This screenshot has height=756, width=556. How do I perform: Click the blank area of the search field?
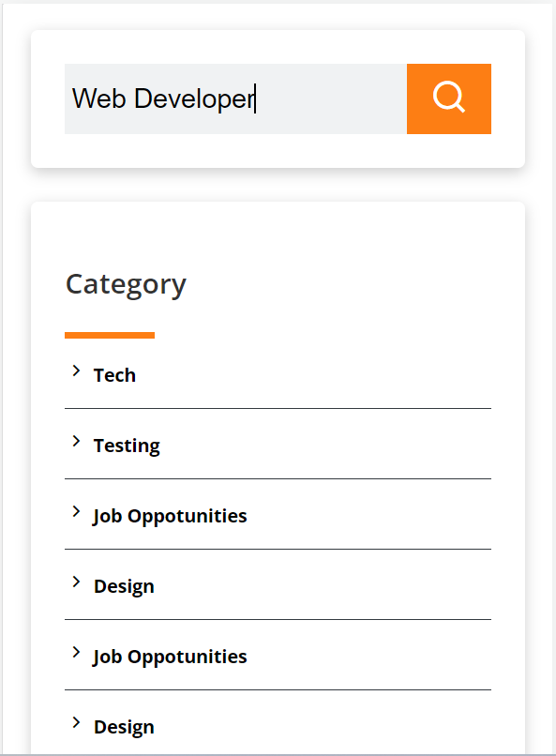[x=332, y=98]
